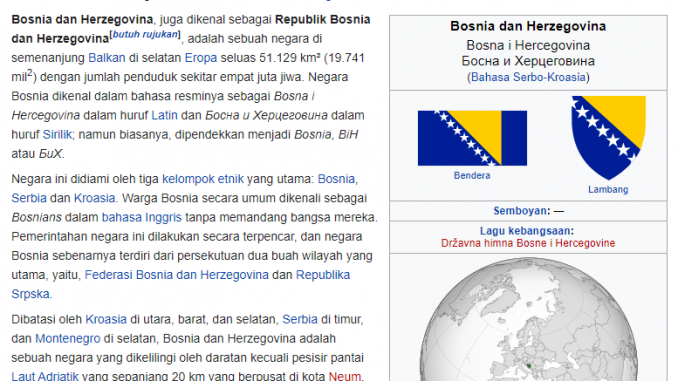Open the kelompok etnik link

pyautogui.click(x=203, y=179)
